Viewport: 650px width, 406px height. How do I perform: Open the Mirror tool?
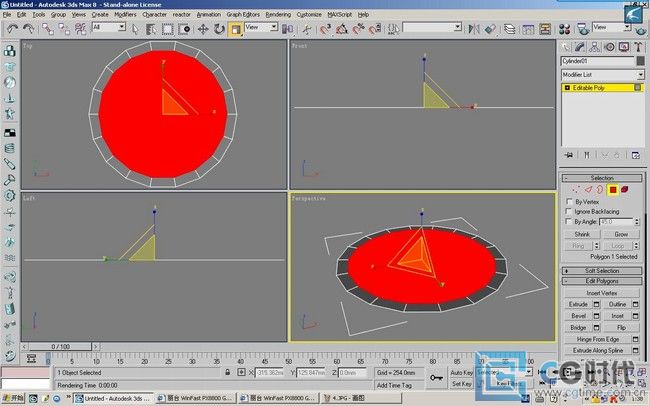click(x=473, y=29)
